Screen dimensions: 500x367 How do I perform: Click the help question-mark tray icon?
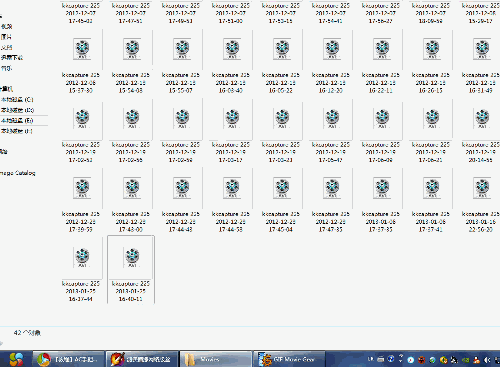[x=391, y=359]
